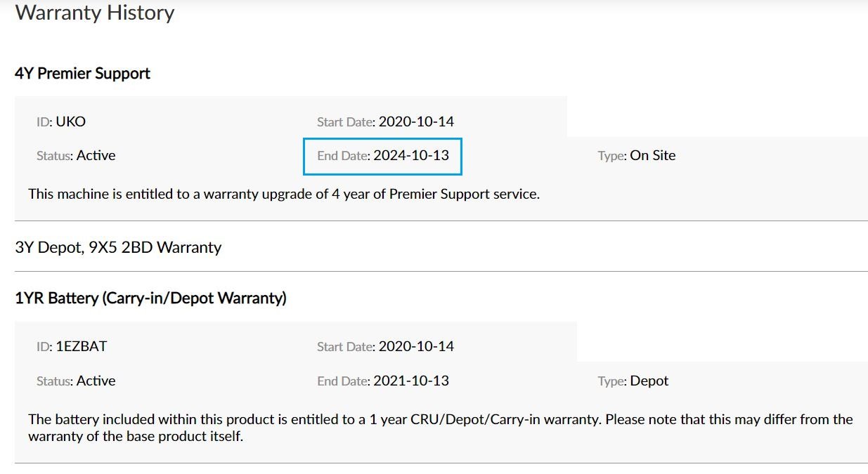Image resolution: width=868 pixels, height=474 pixels.
Task: Click the ID label beside 1EZBAT
Action: (44, 346)
